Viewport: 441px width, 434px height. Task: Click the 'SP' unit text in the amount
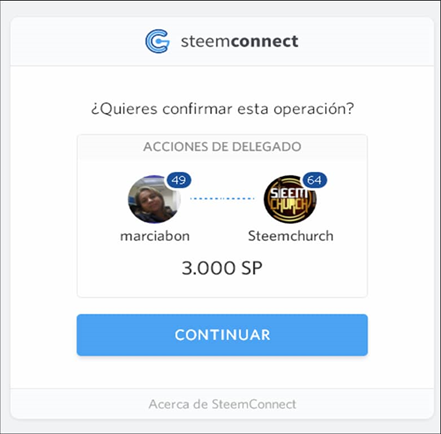point(252,268)
